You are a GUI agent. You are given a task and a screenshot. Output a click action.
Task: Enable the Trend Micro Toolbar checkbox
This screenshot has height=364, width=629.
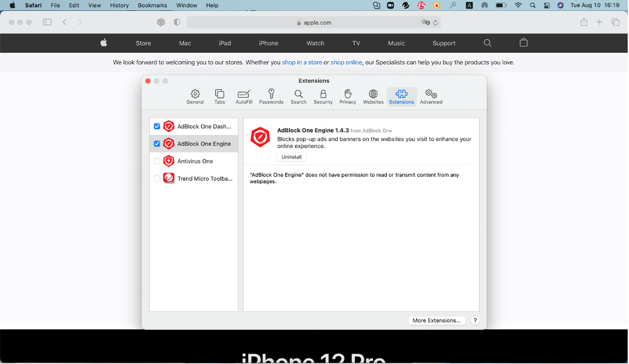pos(157,179)
